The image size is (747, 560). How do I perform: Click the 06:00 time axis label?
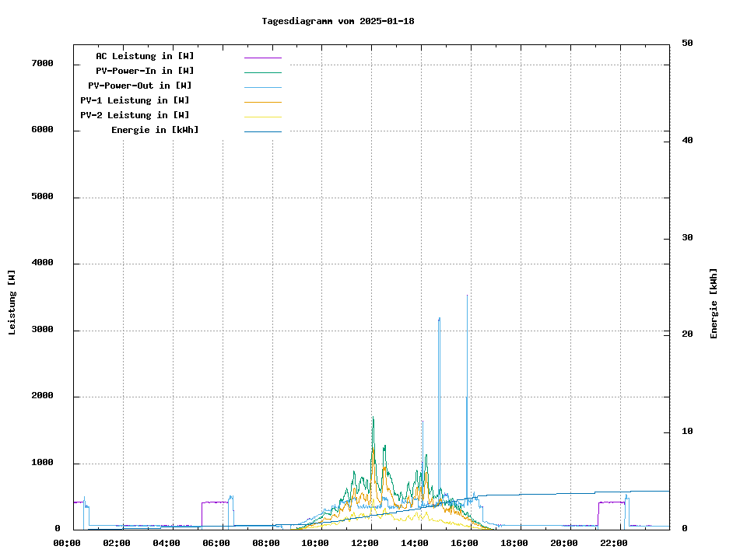point(216,543)
